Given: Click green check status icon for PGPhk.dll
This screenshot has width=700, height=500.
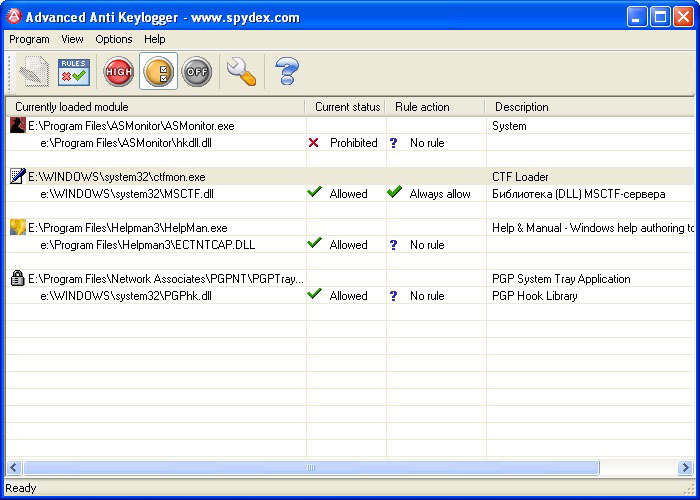Looking at the screenshot, I should pyautogui.click(x=314, y=294).
